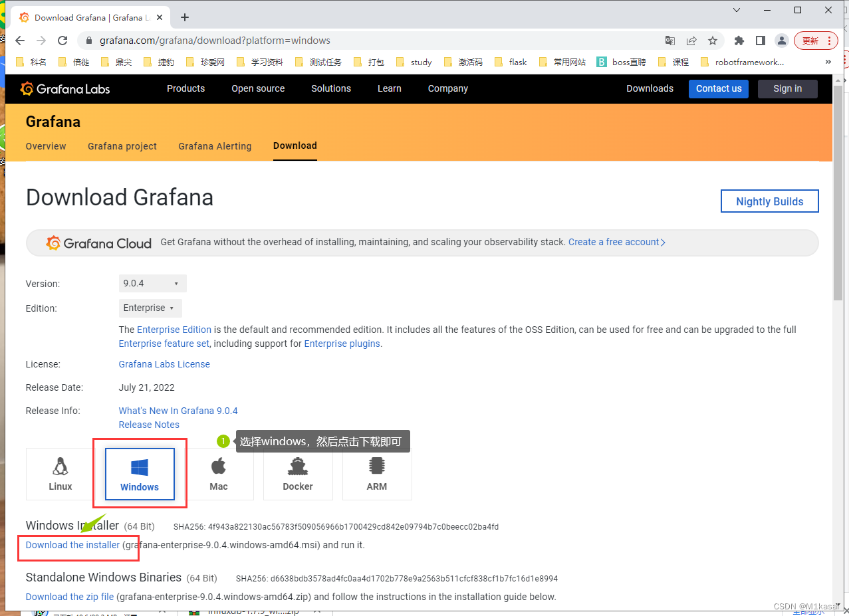Click the Contact us button

tap(719, 89)
